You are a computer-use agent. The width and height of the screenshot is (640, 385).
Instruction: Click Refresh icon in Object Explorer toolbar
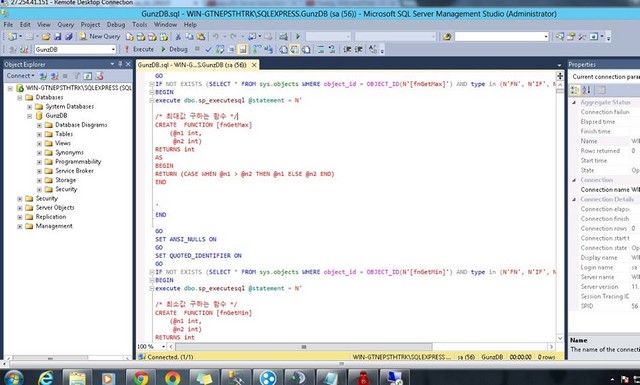88,76
